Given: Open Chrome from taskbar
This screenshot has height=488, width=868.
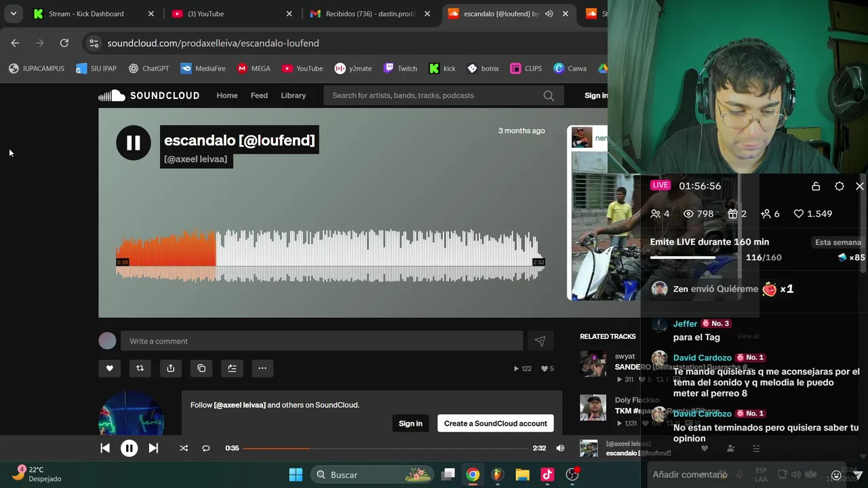Looking at the screenshot, I should pyautogui.click(x=473, y=474).
